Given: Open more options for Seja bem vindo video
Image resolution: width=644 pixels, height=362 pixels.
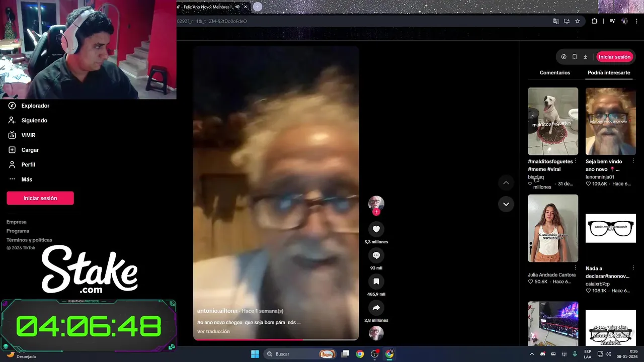Looking at the screenshot, I should (633, 161).
